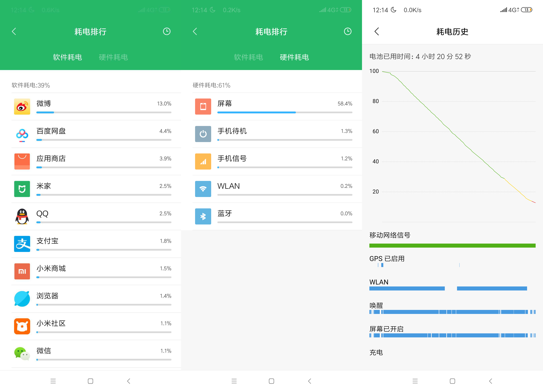Open the Screen (屏幕) hardware usage icon
This screenshot has height=392, width=543.
click(x=203, y=107)
